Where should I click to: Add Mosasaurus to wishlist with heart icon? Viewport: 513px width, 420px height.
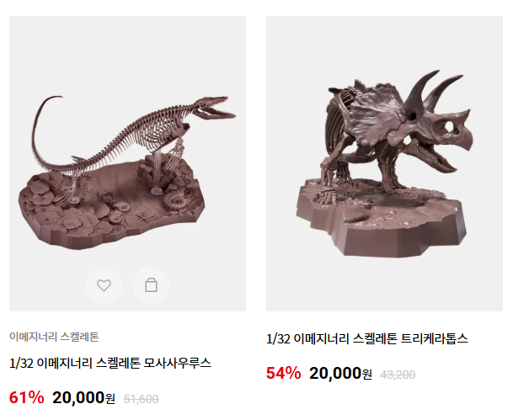coord(104,285)
